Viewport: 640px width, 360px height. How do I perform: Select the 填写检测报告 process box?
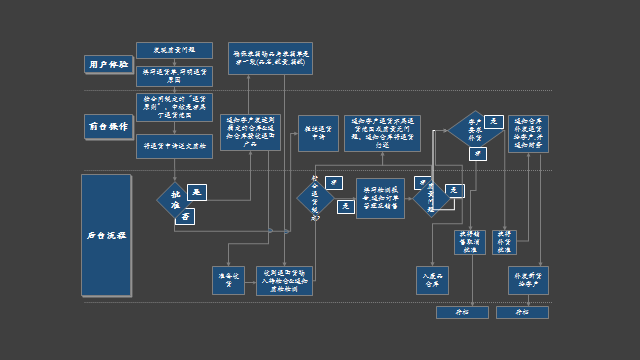click(x=380, y=198)
